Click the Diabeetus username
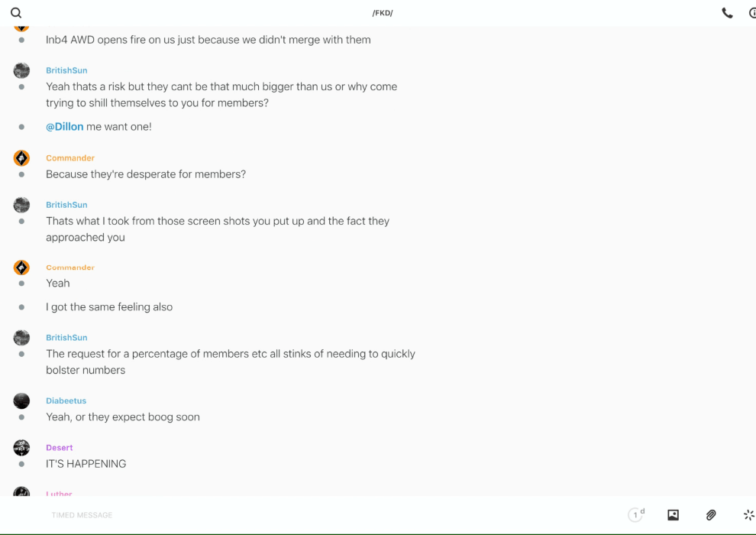This screenshot has height=535, width=756. coord(66,400)
